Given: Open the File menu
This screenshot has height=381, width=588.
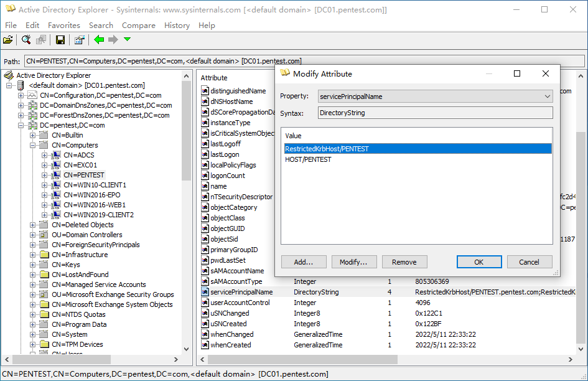Looking at the screenshot, I should (11, 25).
